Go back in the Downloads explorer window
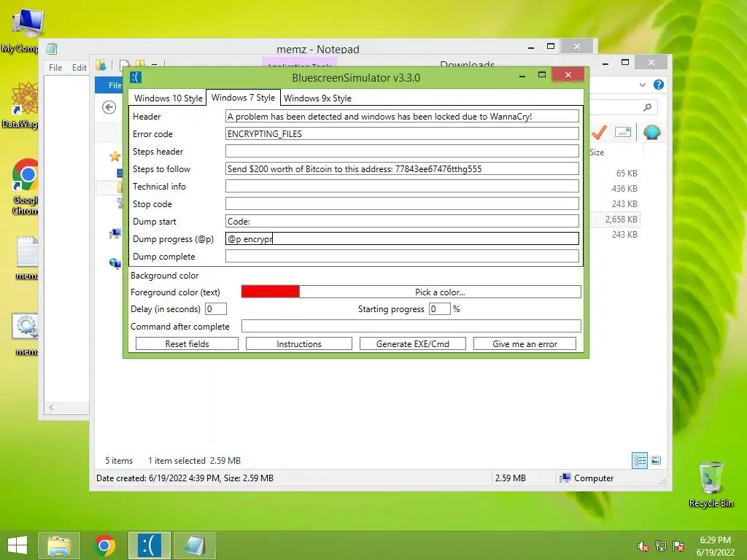 click(x=109, y=107)
